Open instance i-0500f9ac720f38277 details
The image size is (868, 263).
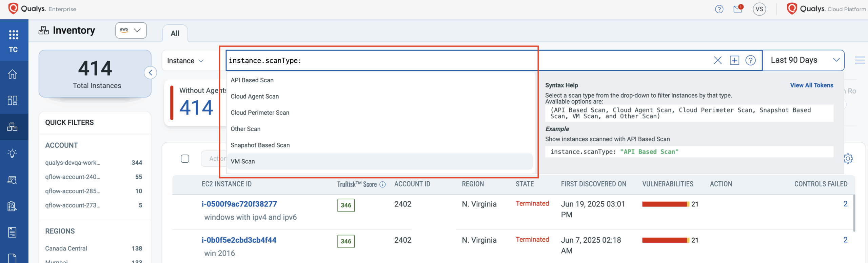pos(239,204)
